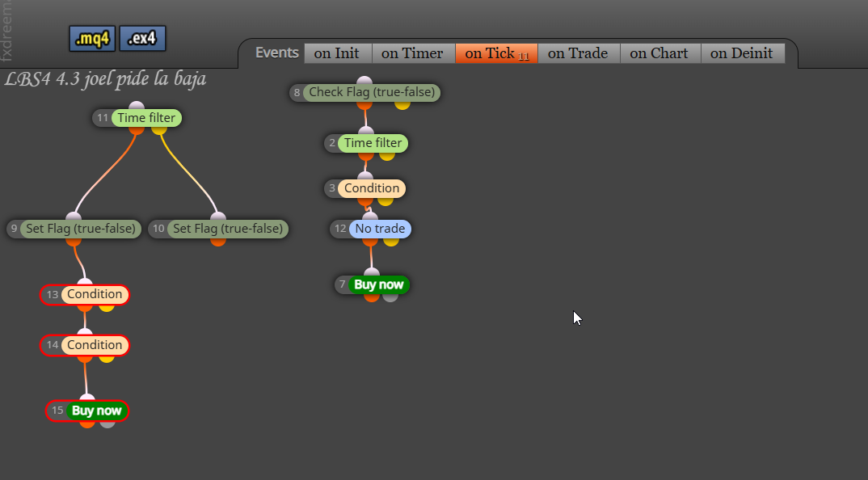Click yellow output connector of Condition 13

(x=107, y=307)
